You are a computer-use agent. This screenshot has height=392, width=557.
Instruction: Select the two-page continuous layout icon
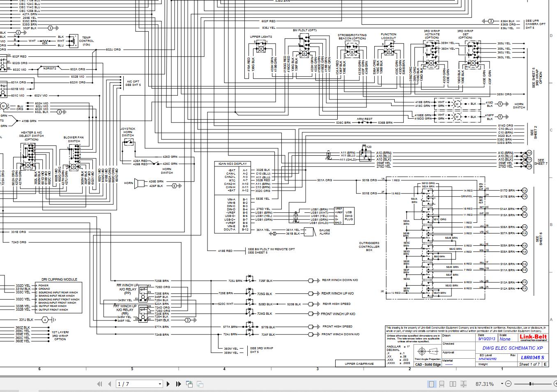coord(463,384)
